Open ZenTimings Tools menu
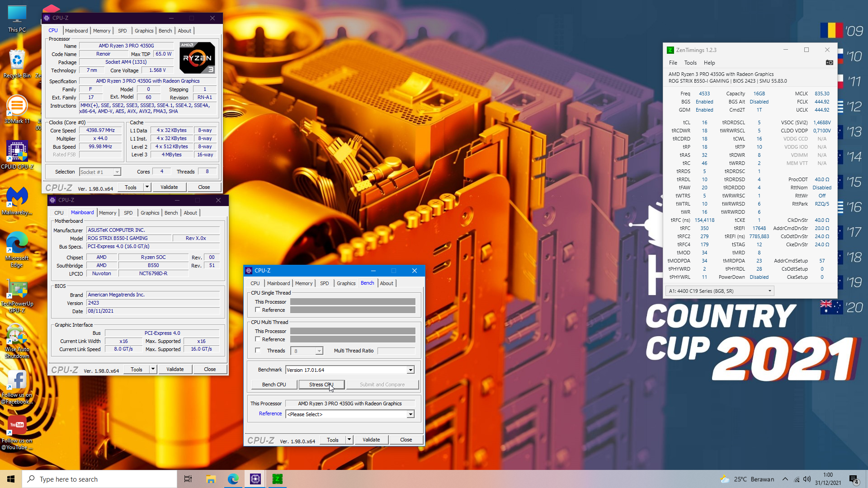Viewport: 868px width, 488px height. (x=690, y=63)
